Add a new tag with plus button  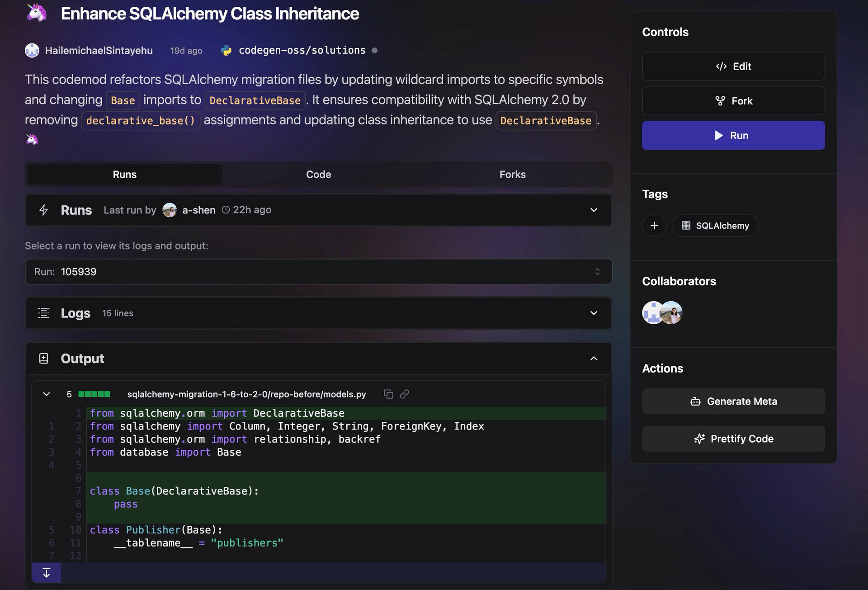(654, 226)
